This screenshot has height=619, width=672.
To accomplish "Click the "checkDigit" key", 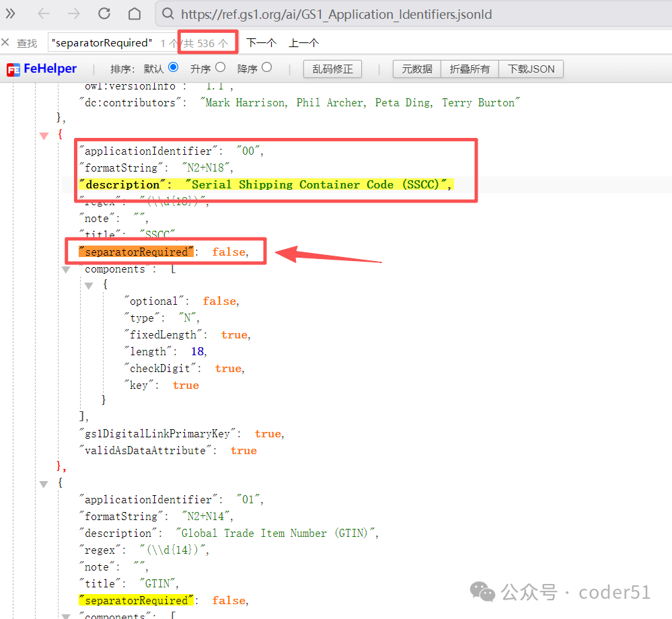I will 160,368.
